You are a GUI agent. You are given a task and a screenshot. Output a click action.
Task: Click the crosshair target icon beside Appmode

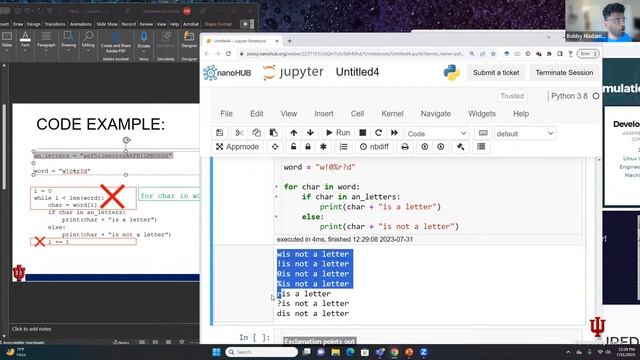coord(275,147)
